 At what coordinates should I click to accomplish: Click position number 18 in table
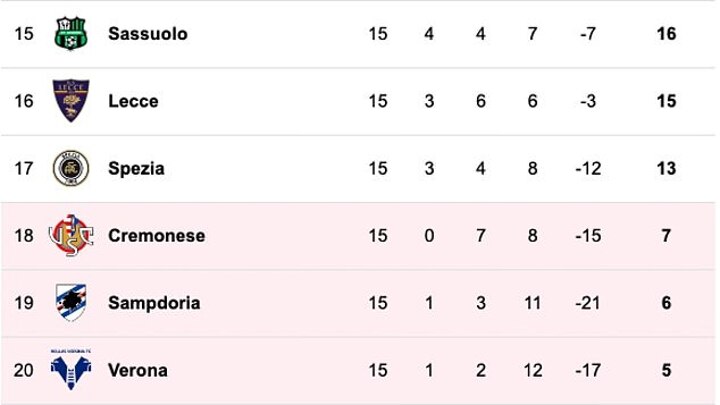pyautogui.click(x=24, y=236)
